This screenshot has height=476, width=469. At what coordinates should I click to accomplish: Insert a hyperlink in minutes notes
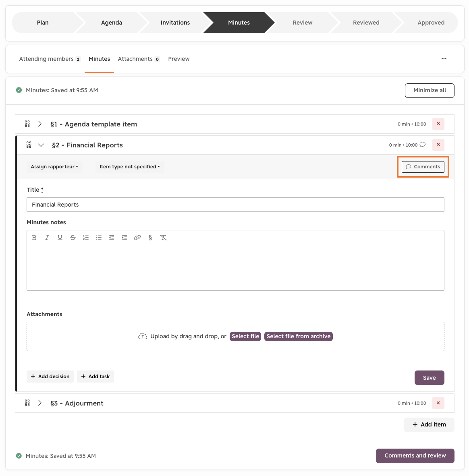coord(137,237)
